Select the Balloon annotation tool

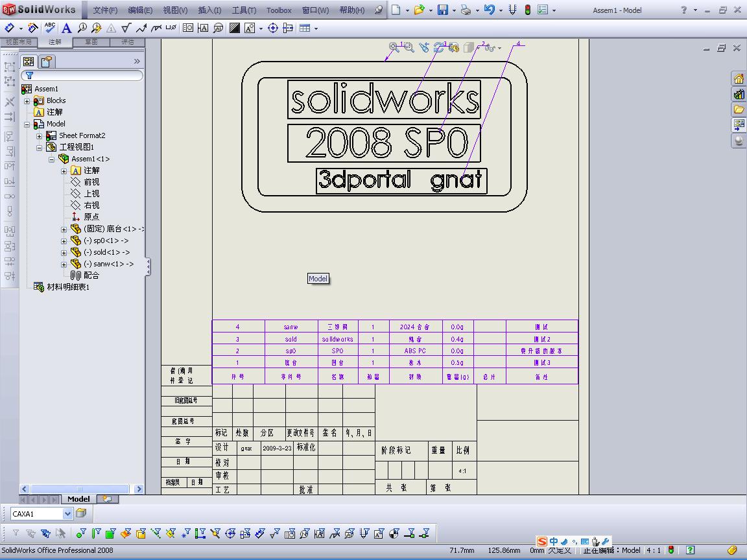click(x=82, y=29)
